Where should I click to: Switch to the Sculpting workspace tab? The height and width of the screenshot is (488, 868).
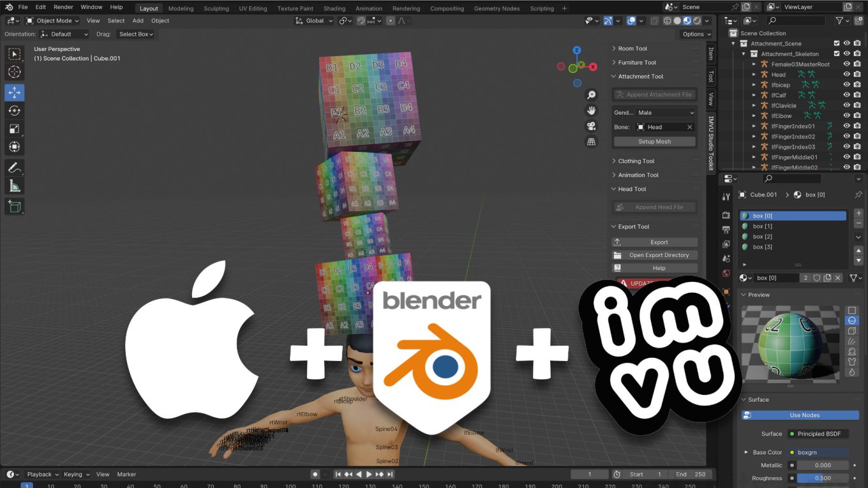pyautogui.click(x=216, y=8)
